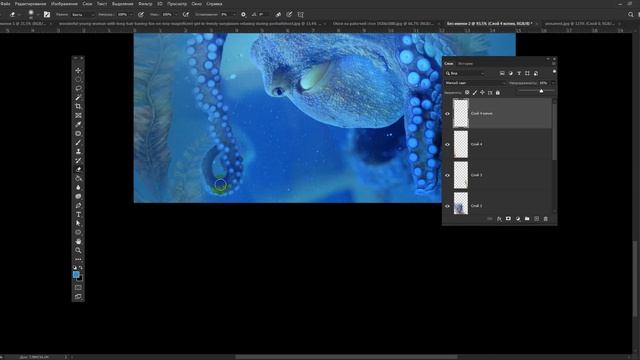Toggle the layer filter on/off switch
640x360 pixels.
[554, 72]
